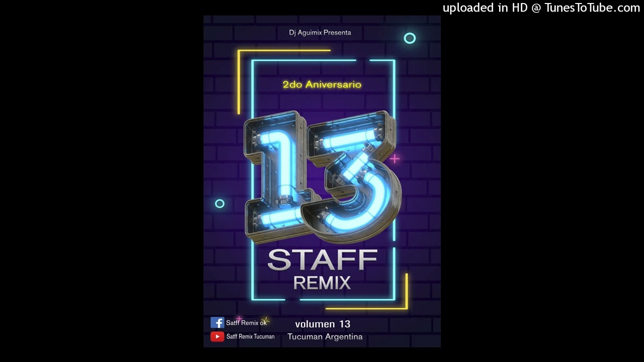The width and height of the screenshot is (644, 362).
Task: Click the 'volumen 13' text
Action: pos(323,324)
